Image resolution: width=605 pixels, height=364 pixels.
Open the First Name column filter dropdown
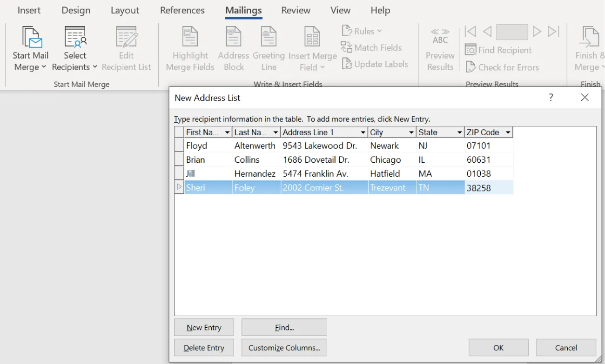tap(228, 132)
